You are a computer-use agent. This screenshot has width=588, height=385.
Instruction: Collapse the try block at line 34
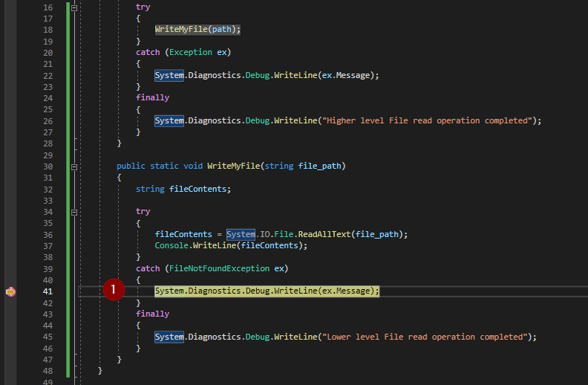tap(74, 213)
